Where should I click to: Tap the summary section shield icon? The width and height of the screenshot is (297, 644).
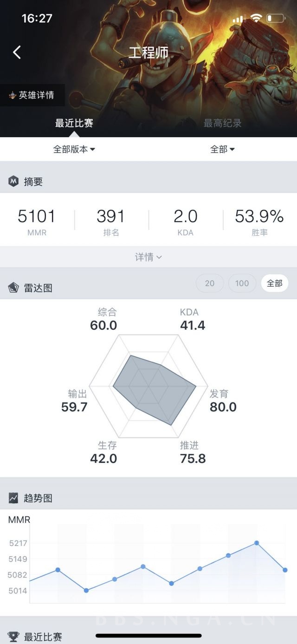click(x=13, y=182)
